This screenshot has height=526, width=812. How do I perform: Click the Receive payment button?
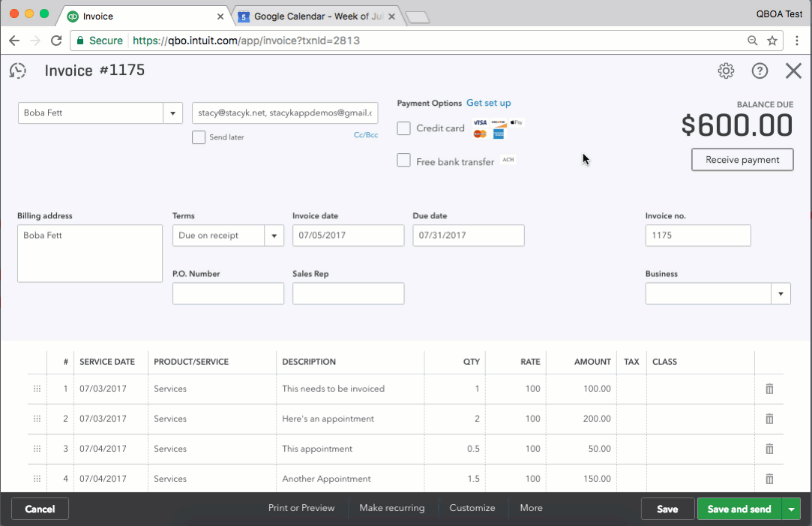(x=742, y=160)
